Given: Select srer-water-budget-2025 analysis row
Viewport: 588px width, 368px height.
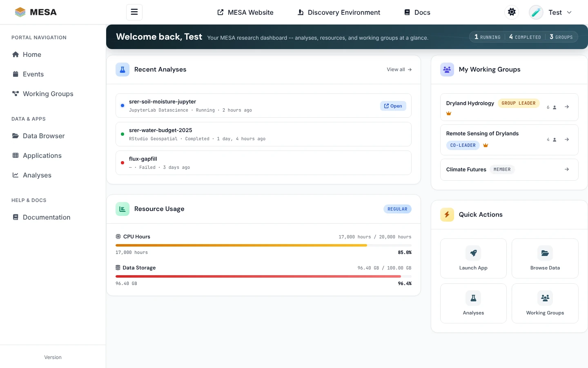Looking at the screenshot, I should pyautogui.click(x=263, y=134).
